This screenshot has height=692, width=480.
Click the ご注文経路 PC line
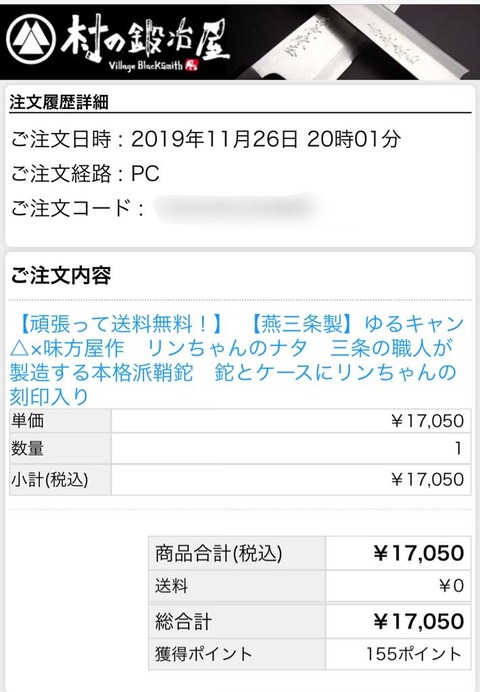point(85,173)
